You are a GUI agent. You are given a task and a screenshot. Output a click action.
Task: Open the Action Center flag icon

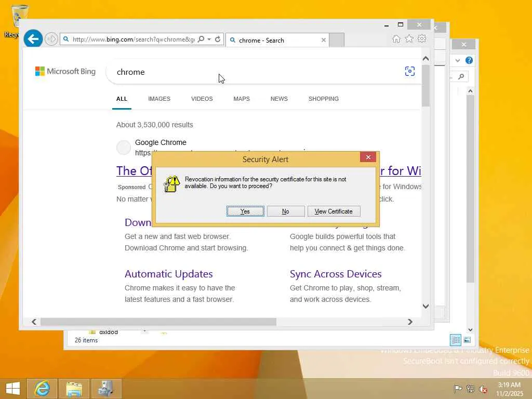click(x=458, y=389)
